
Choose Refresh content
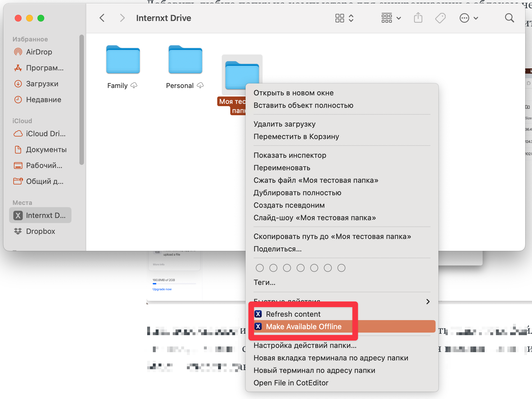342,314
